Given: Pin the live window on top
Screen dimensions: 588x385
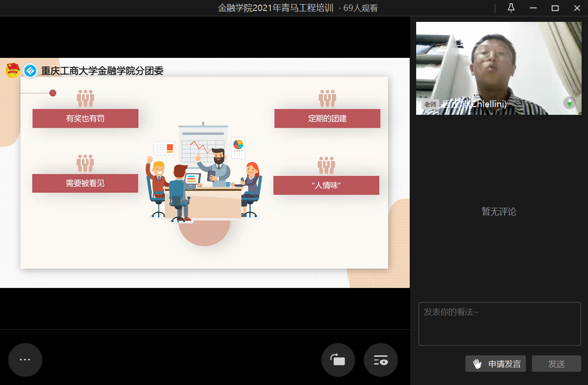Looking at the screenshot, I should (x=511, y=8).
